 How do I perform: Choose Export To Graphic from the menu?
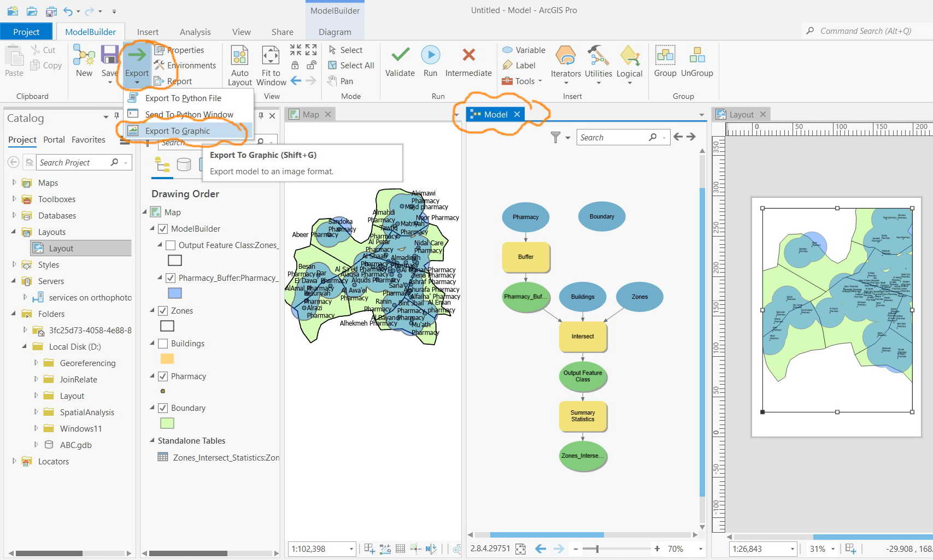[x=177, y=131]
